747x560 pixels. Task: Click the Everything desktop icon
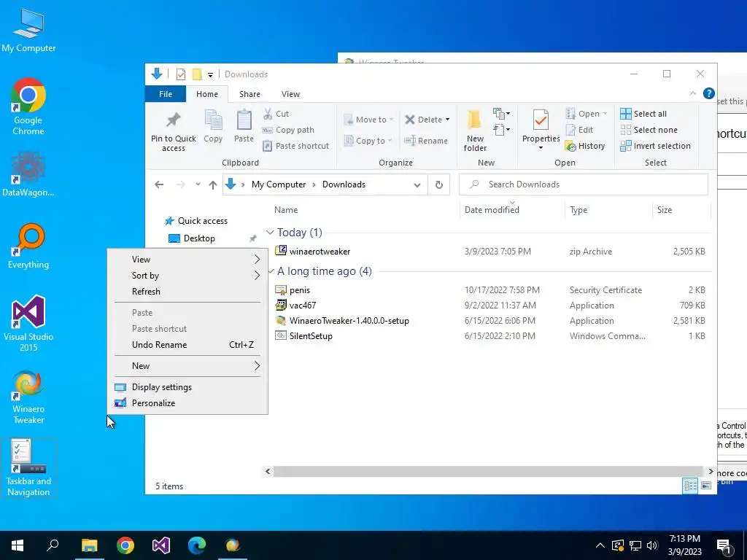point(28,246)
